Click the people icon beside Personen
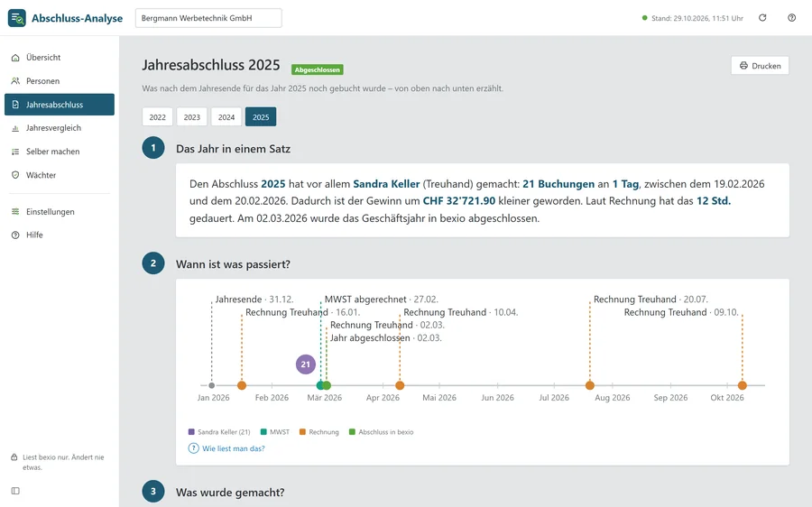The width and height of the screenshot is (812, 507). click(15, 81)
